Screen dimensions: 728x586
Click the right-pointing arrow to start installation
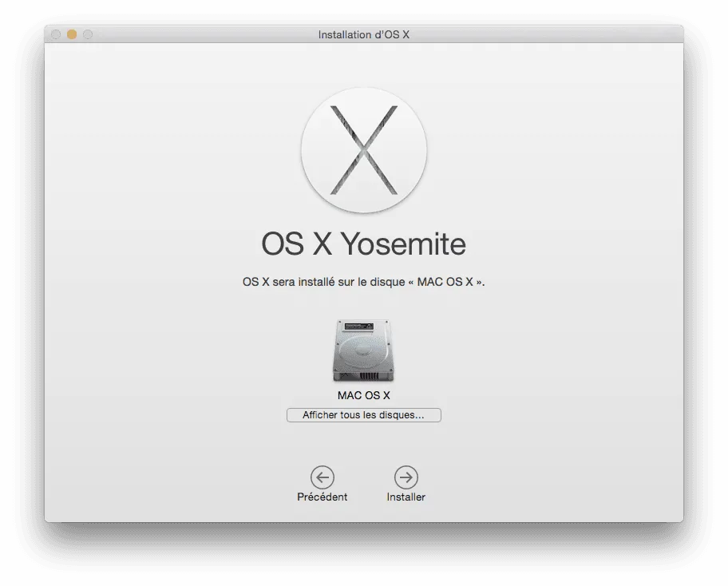[406, 477]
